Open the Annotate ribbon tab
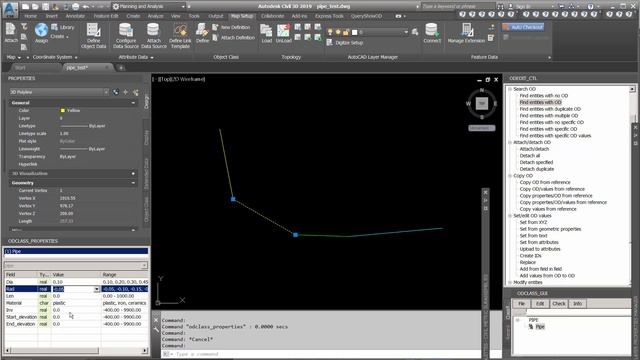Image resolution: width=640 pixels, height=360 pixels. (75, 16)
